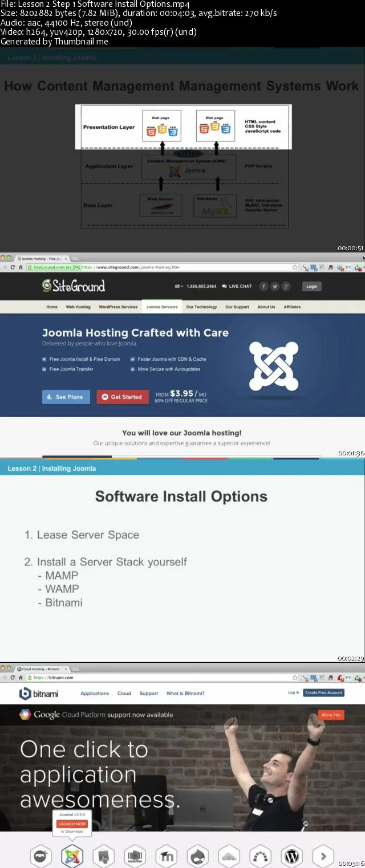Select the ninja-face application hexagon on Bitnami
This screenshot has width=365, height=868.
pos(40,855)
